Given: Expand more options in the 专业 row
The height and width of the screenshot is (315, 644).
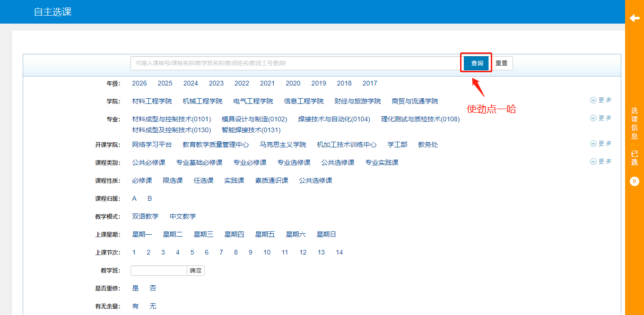Looking at the screenshot, I should coord(600,118).
